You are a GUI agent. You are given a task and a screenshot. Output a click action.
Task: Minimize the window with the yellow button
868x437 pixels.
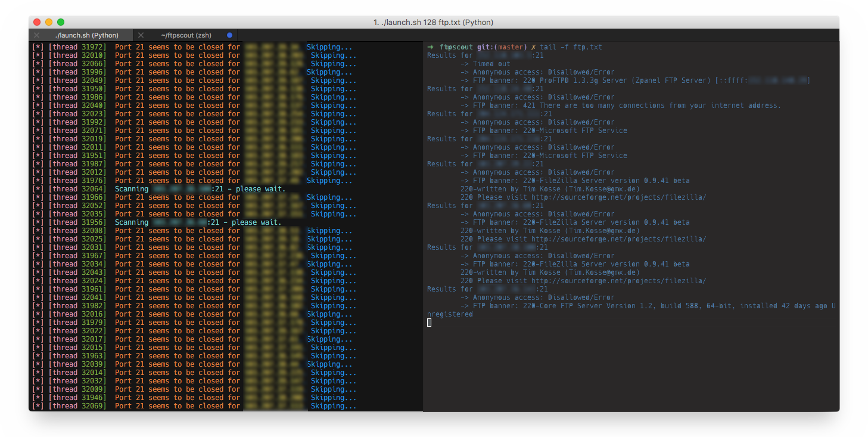pos(49,22)
